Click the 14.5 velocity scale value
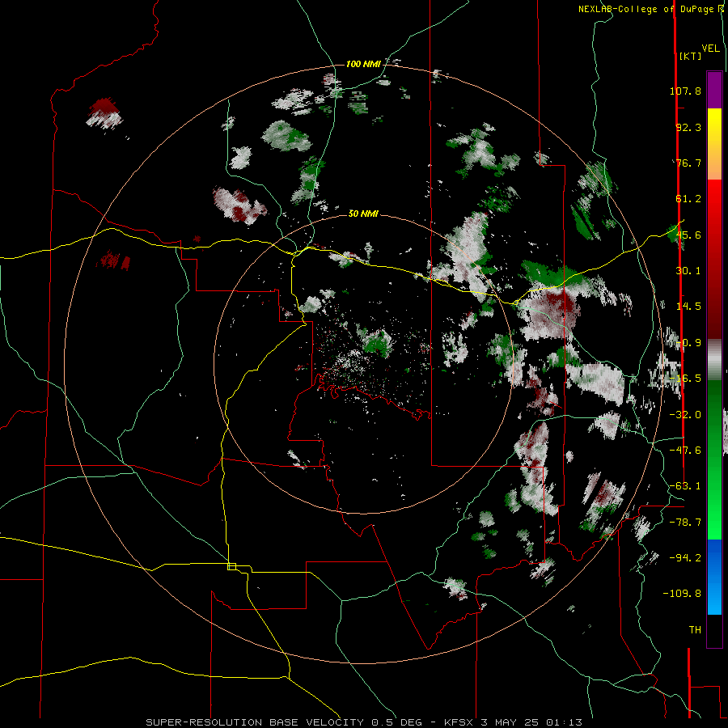 [688, 307]
